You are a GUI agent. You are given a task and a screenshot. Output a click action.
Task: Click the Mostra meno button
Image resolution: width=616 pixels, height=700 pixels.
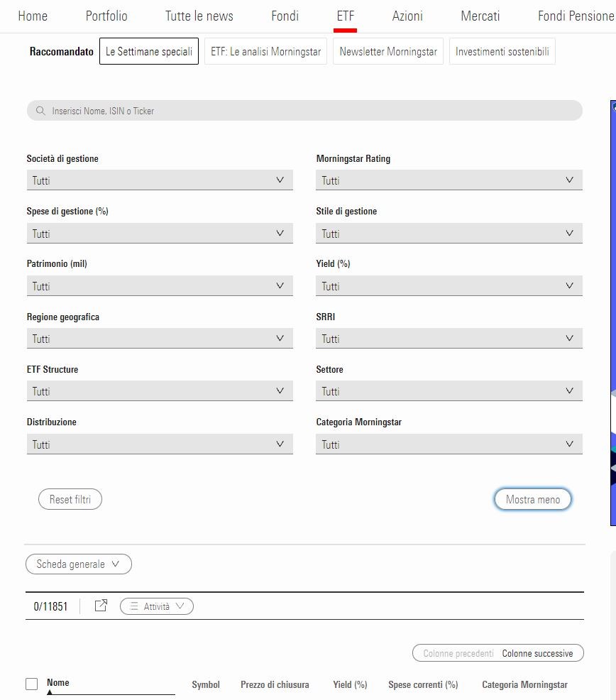point(532,499)
